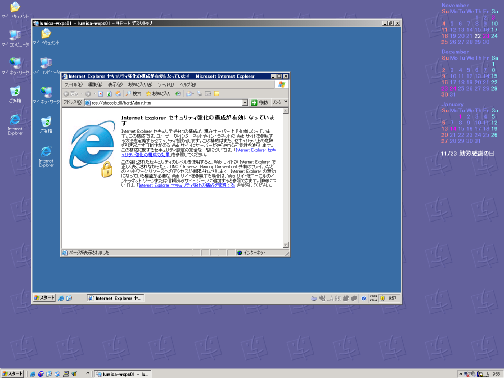The height and width of the screenshot is (378, 504).
Task: Open マイ ドキュメント icon on the remote desktop
Action: coord(46,36)
